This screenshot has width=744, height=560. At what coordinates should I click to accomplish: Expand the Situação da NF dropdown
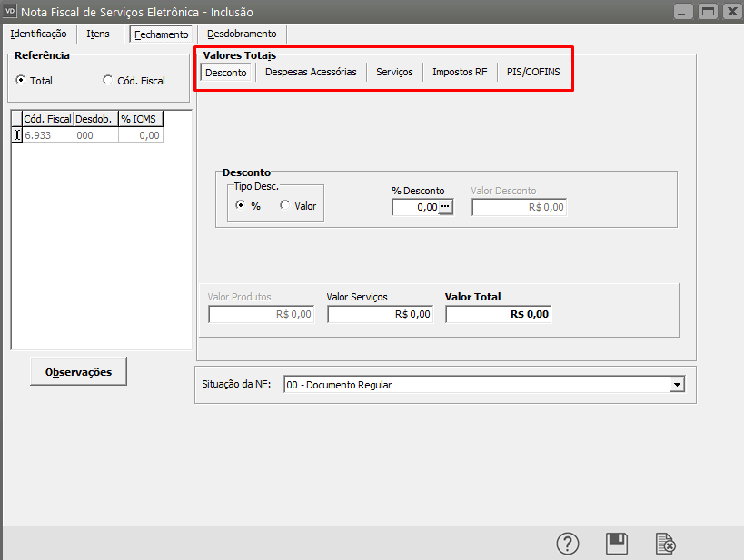(x=676, y=385)
